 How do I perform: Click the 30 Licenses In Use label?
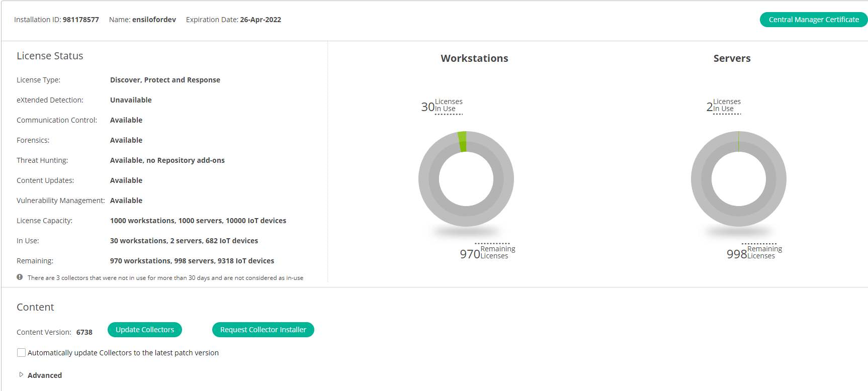click(x=442, y=106)
